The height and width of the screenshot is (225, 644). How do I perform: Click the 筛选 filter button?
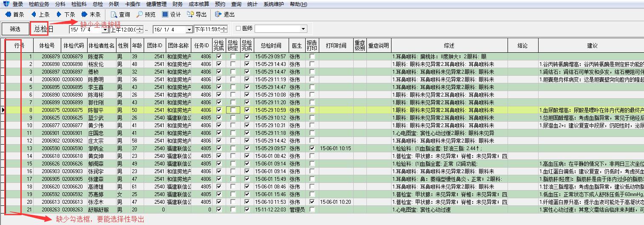pos(15,29)
